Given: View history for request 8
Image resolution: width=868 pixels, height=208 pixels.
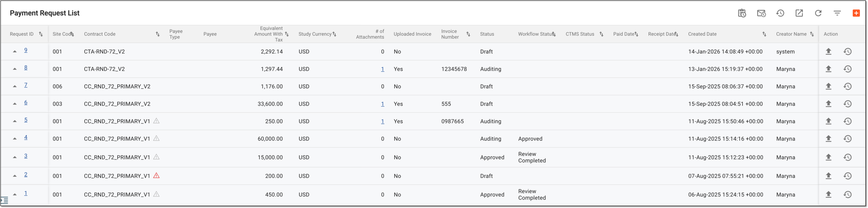Looking at the screenshot, I should (848, 69).
